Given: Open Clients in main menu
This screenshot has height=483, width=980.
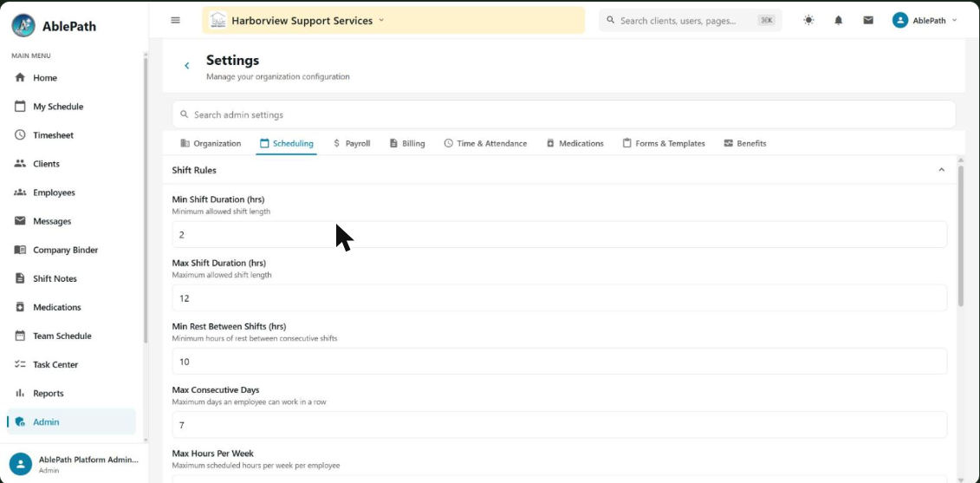Looking at the screenshot, I should [x=71, y=163].
